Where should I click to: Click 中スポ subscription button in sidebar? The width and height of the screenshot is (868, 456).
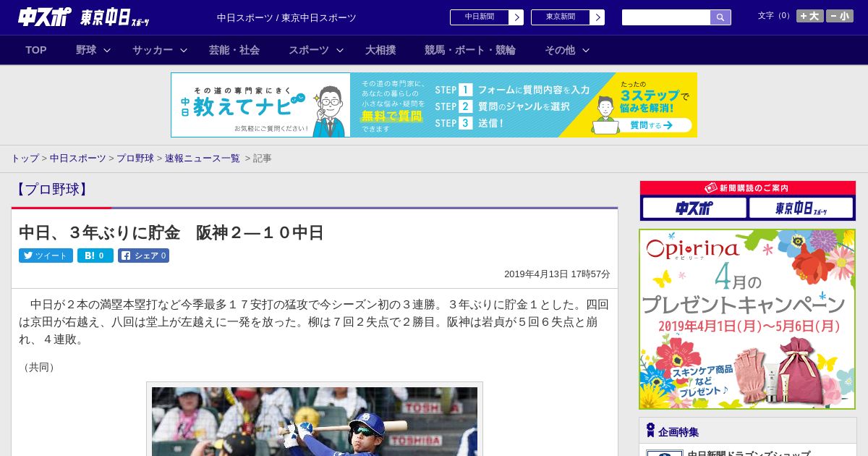coord(694,208)
